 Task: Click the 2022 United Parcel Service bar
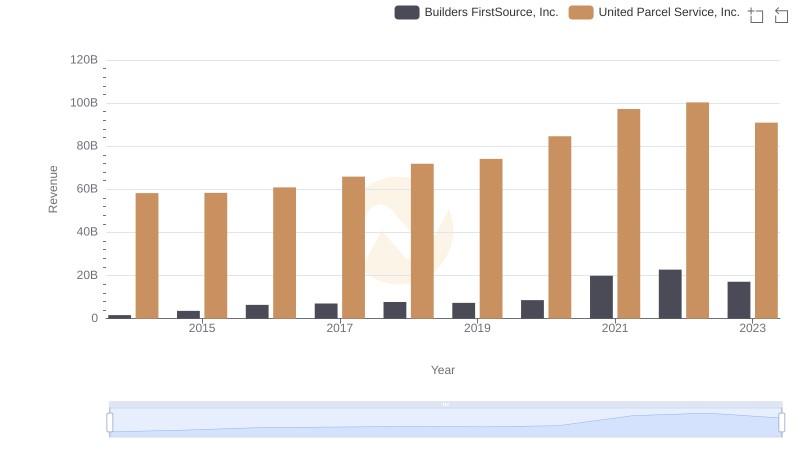(x=697, y=211)
